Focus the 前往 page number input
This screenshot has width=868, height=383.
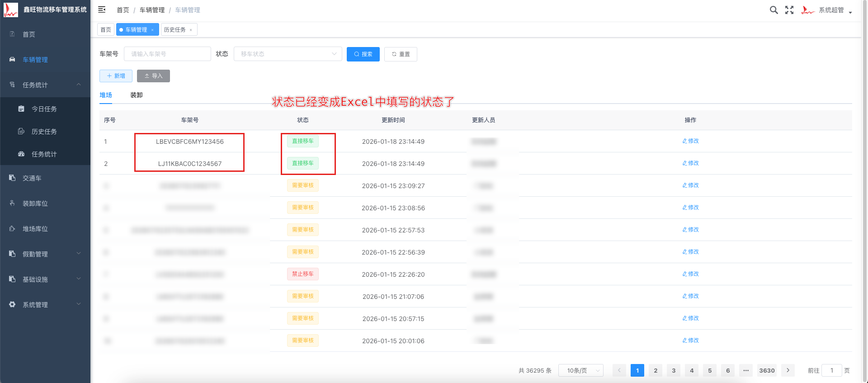coord(831,370)
